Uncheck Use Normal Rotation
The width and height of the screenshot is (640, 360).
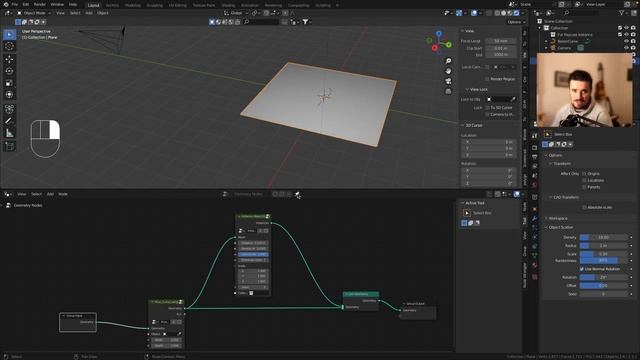click(x=582, y=269)
